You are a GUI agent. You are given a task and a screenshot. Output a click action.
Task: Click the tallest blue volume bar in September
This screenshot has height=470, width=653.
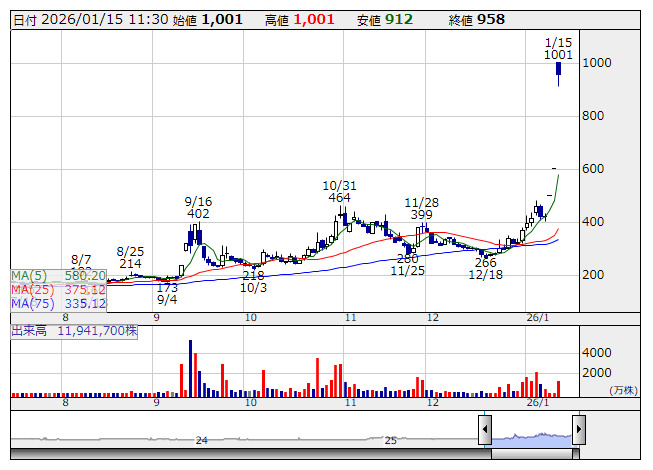coord(190,367)
